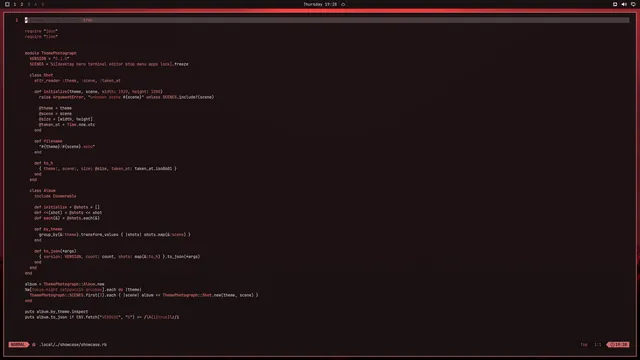
Task: Click the version: VERSION, count: line
Action: pos(120,257)
